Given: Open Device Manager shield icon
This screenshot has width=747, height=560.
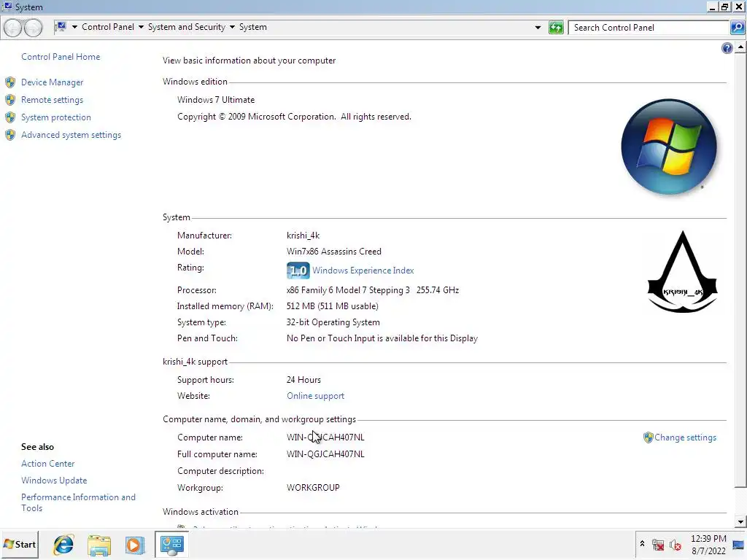Looking at the screenshot, I should click(x=10, y=82).
